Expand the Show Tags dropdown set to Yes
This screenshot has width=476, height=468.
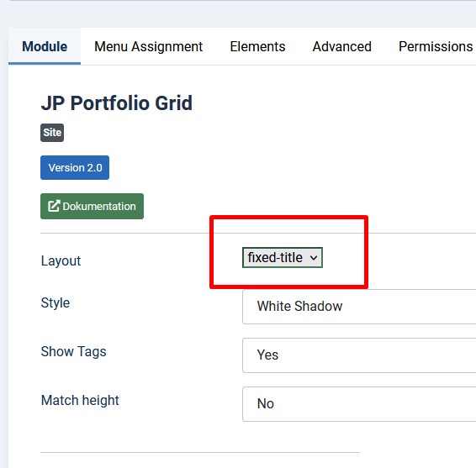click(359, 355)
